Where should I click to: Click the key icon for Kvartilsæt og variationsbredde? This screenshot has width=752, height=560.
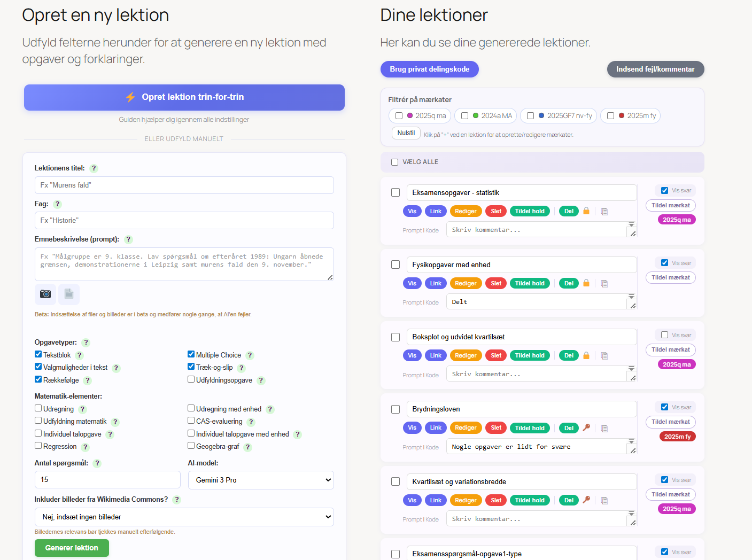(x=586, y=500)
